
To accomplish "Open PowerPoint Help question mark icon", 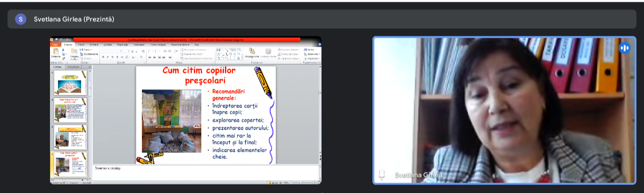I will click(319, 44).
